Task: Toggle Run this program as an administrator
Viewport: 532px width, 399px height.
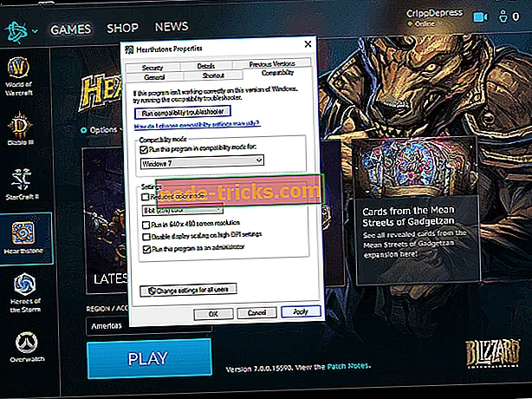Action: point(146,249)
